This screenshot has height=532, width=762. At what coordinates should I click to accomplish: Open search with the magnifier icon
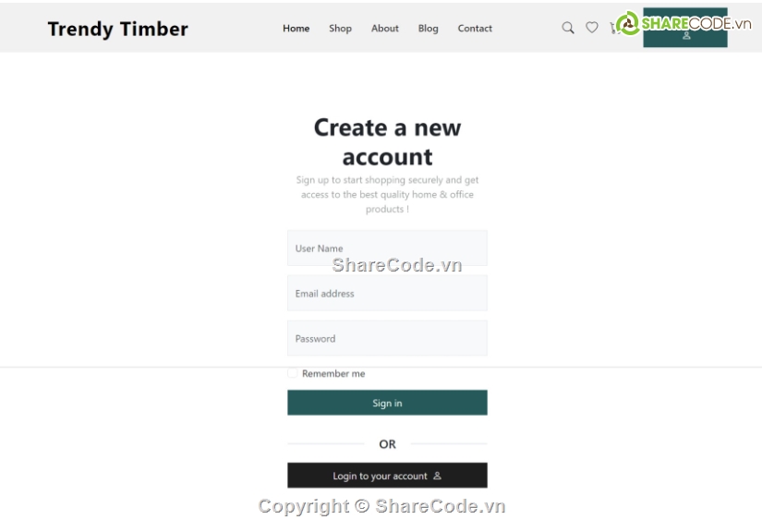click(x=568, y=28)
